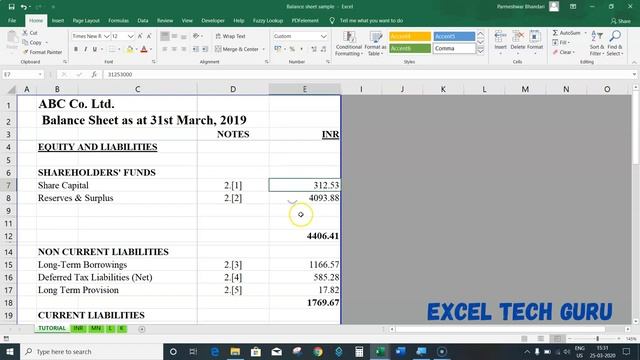The image size is (640, 360).
Task: Click Increase Font Size icon
Action: (x=140, y=36)
